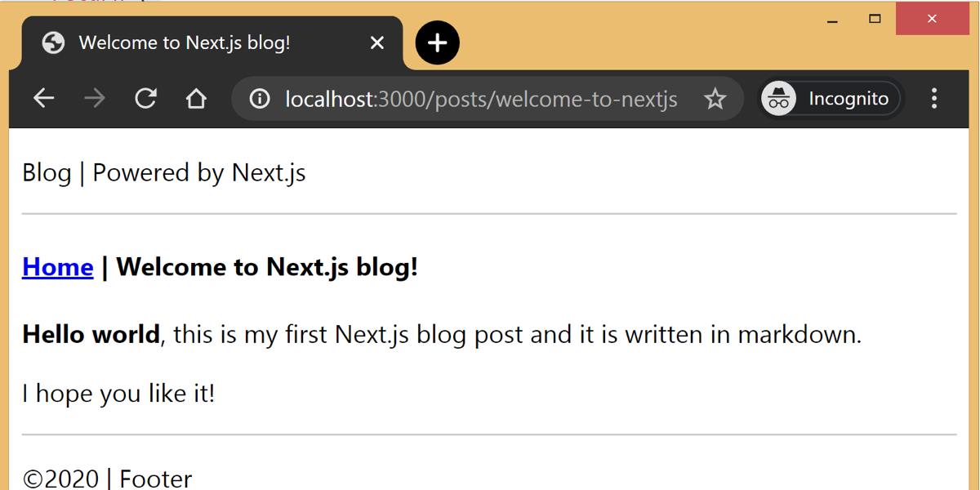Click the forward navigation arrow

(95, 99)
